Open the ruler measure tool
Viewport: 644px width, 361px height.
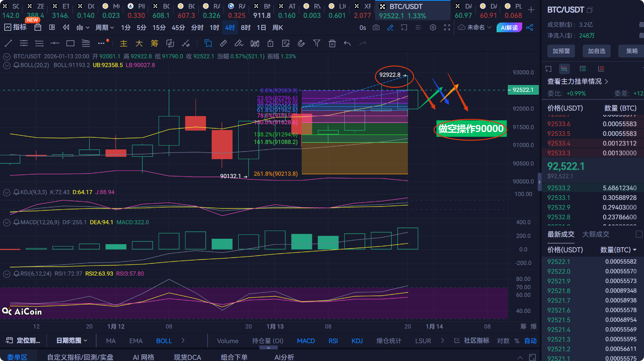point(223,43)
